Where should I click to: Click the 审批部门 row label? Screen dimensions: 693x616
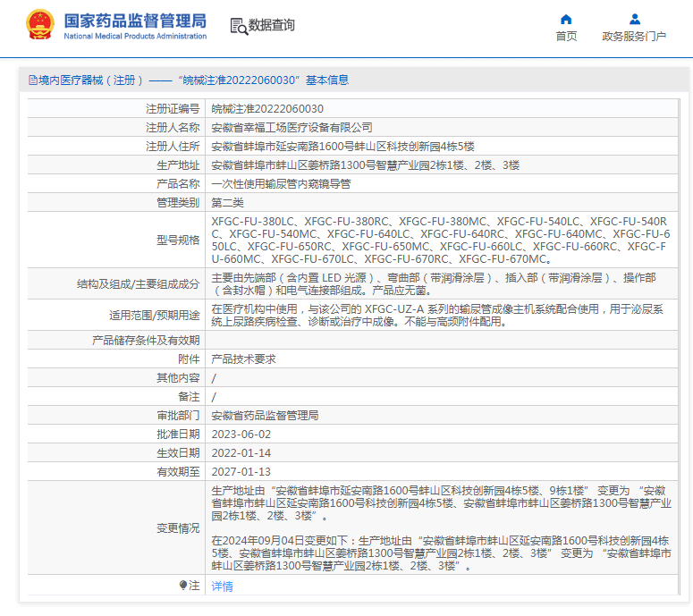coord(178,416)
